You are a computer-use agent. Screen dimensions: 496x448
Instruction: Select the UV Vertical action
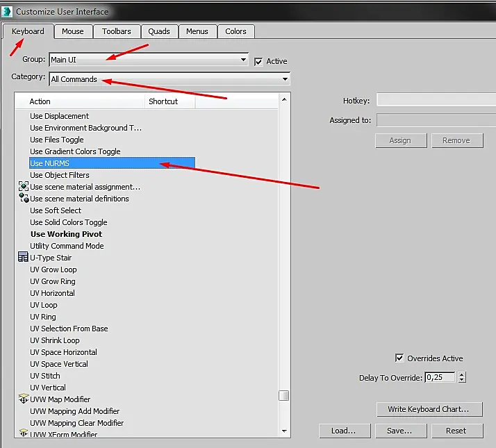point(48,388)
